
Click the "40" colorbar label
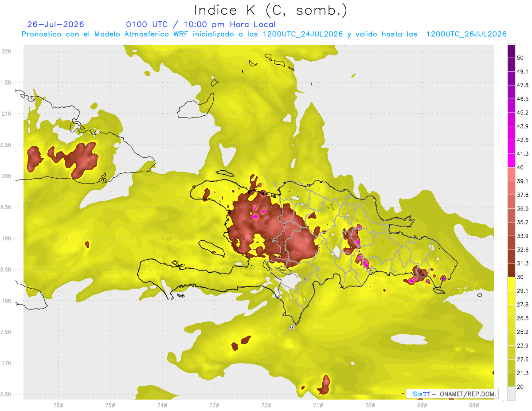click(x=520, y=168)
